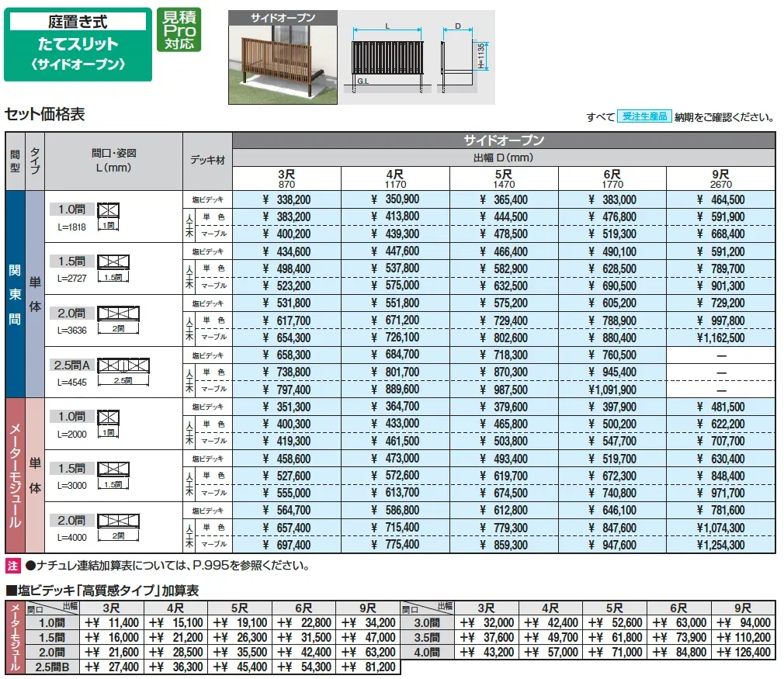Click the メーターモジュール label in the price table
784x679 pixels.
tap(15, 476)
